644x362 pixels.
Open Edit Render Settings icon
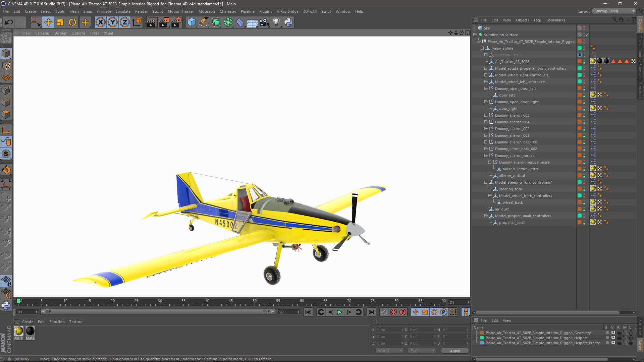[x=176, y=22]
